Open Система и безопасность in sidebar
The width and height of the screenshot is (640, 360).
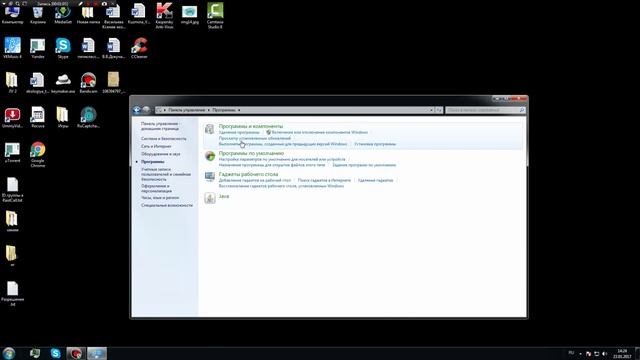pyautogui.click(x=164, y=139)
